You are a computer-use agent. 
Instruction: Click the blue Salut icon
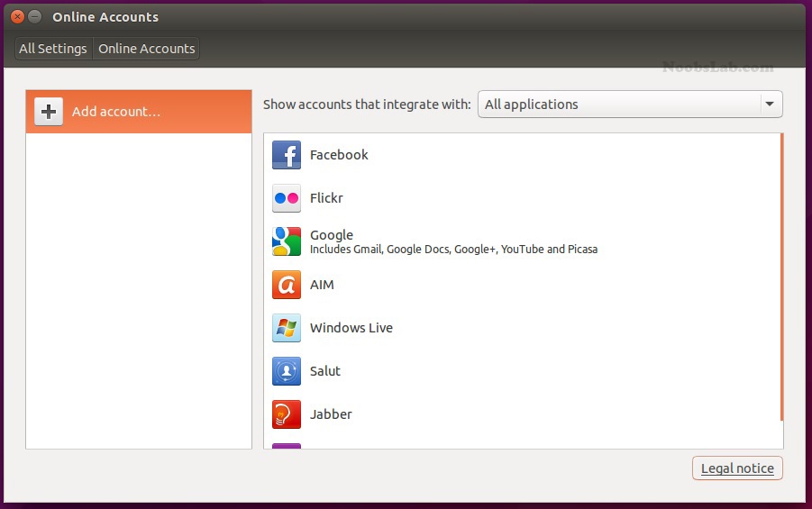[x=287, y=371]
